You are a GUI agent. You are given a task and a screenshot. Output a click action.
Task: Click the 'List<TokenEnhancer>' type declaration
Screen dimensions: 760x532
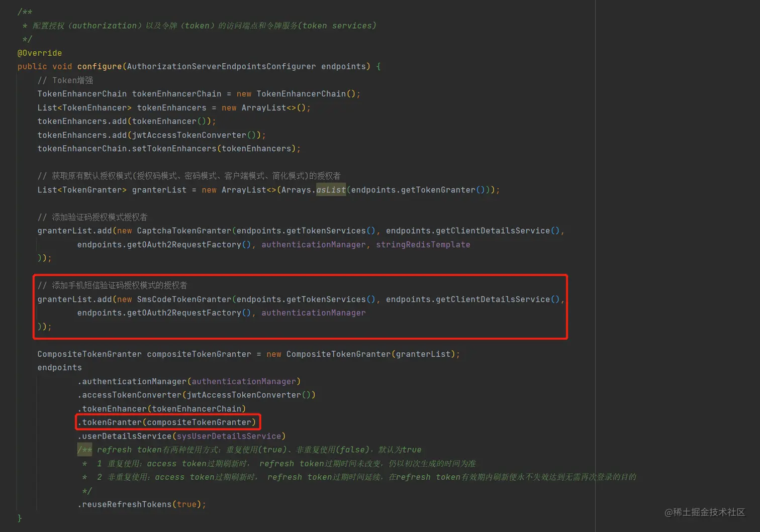85,108
